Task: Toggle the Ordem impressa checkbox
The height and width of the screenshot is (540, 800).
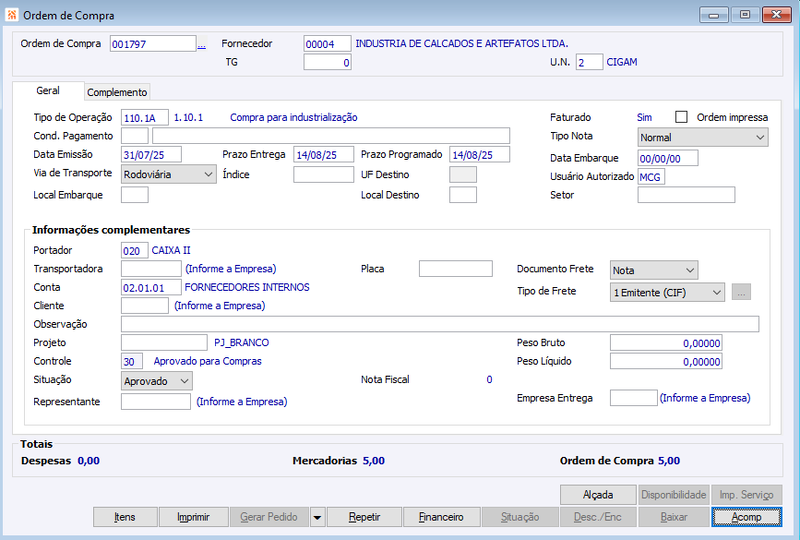Action: pos(681,117)
